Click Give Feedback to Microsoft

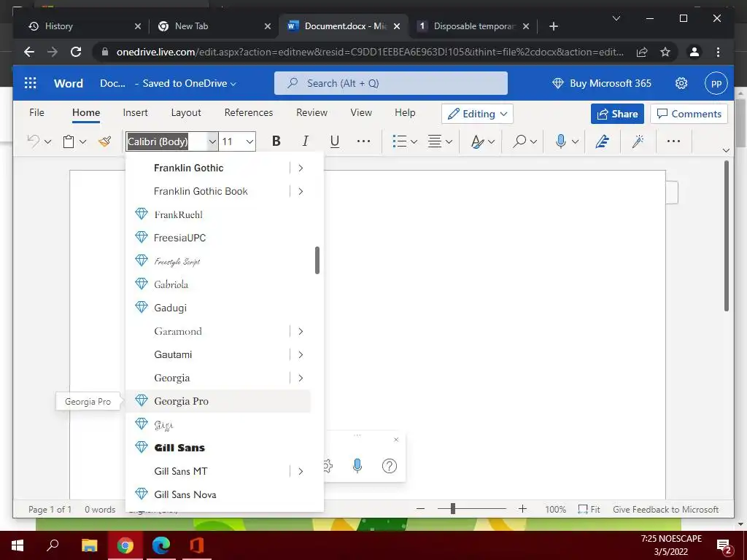[665, 510]
